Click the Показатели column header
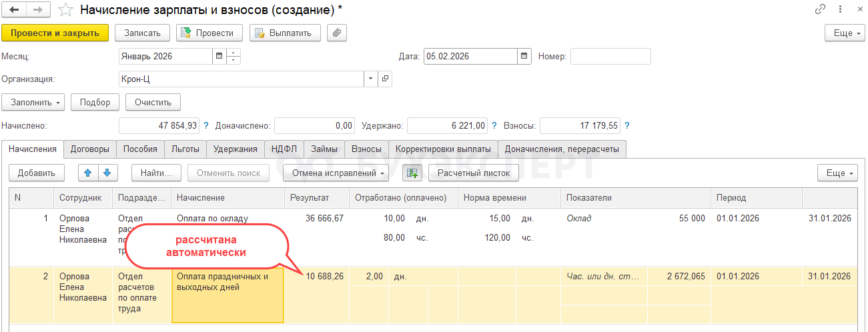Image resolution: width=868 pixels, height=332 pixels. (635, 198)
